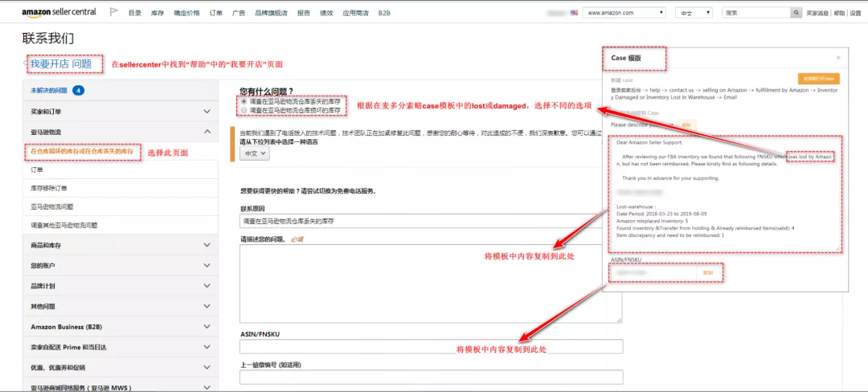This screenshot has width=868, height=392.
Task: Click 复制 beside Please describe your issue
Action: (x=686, y=125)
